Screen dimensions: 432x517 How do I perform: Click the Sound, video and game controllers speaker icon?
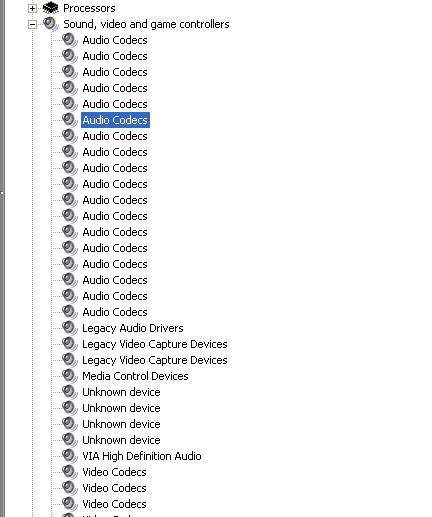51,24
